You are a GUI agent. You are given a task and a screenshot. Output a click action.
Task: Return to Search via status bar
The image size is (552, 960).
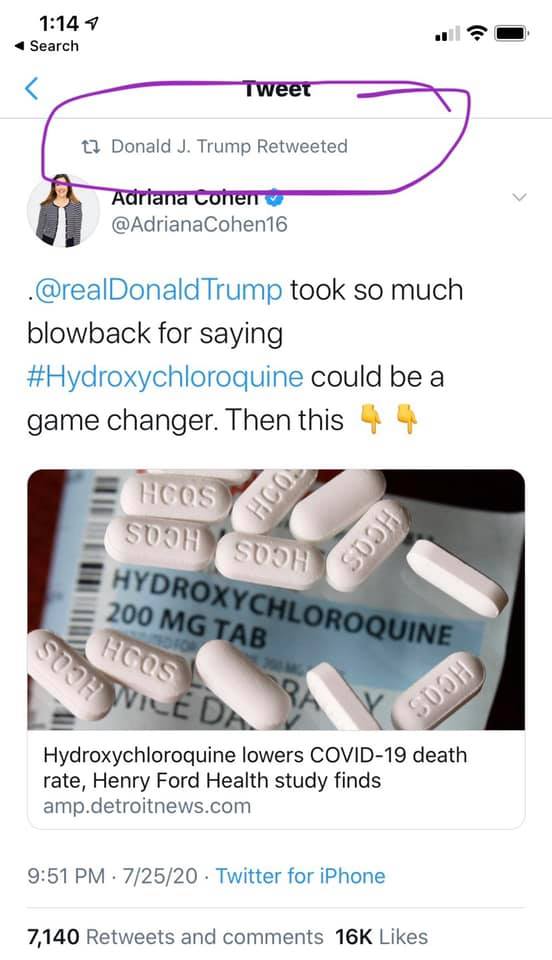pyautogui.click(x=47, y=46)
